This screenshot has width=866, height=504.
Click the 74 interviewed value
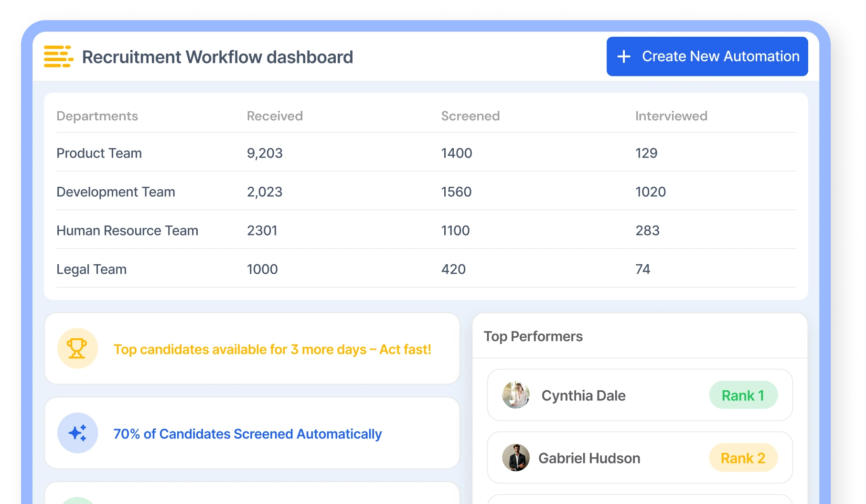tap(642, 269)
